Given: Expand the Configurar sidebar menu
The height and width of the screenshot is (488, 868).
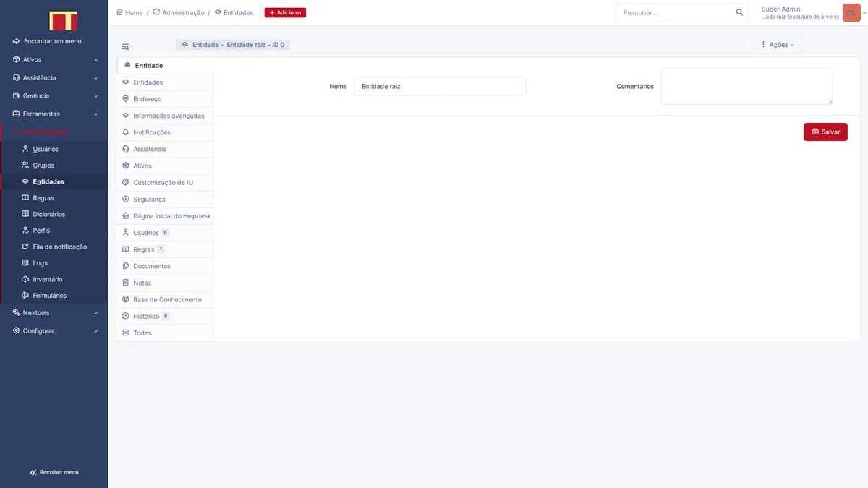Looking at the screenshot, I should pos(54,330).
